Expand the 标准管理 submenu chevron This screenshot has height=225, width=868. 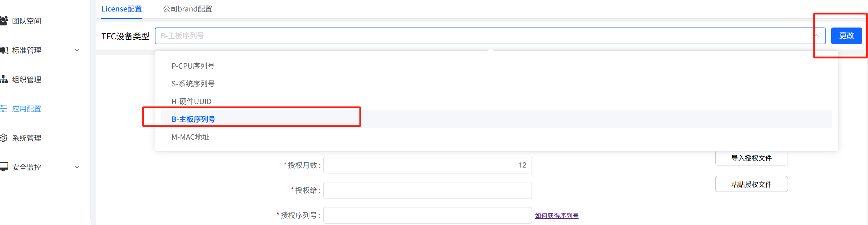[x=77, y=50]
